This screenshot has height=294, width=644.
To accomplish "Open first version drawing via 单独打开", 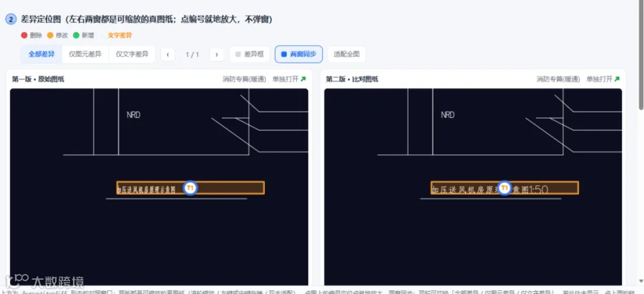I will click(x=290, y=79).
